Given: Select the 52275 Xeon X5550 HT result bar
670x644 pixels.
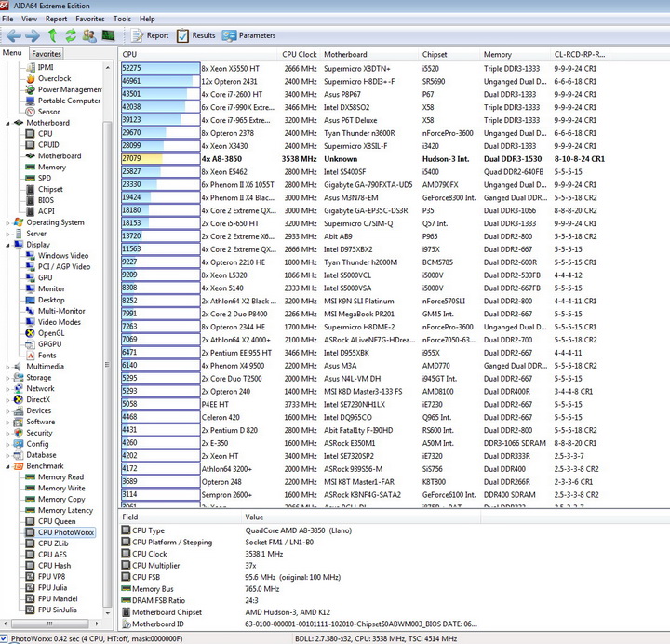Looking at the screenshot, I should (x=161, y=68).
